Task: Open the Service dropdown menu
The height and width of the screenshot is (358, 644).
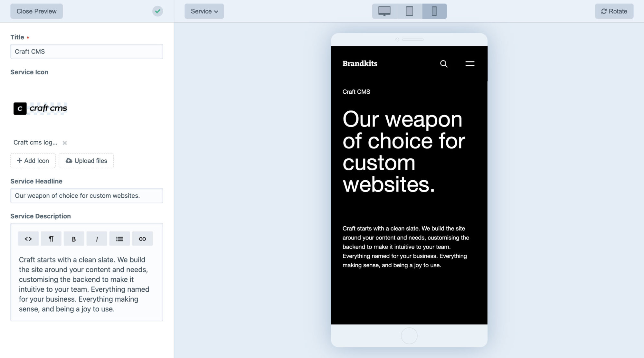Action: pos(204,11)
